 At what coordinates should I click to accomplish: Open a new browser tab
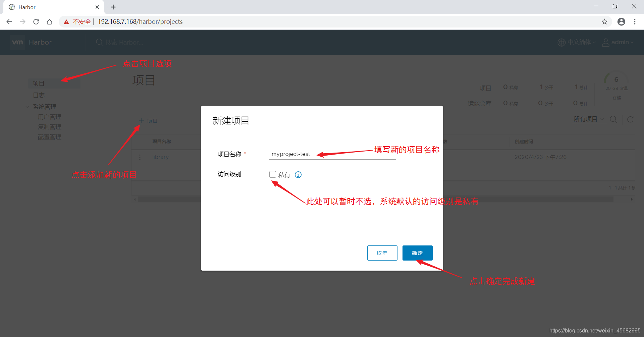tap(113, 7)
